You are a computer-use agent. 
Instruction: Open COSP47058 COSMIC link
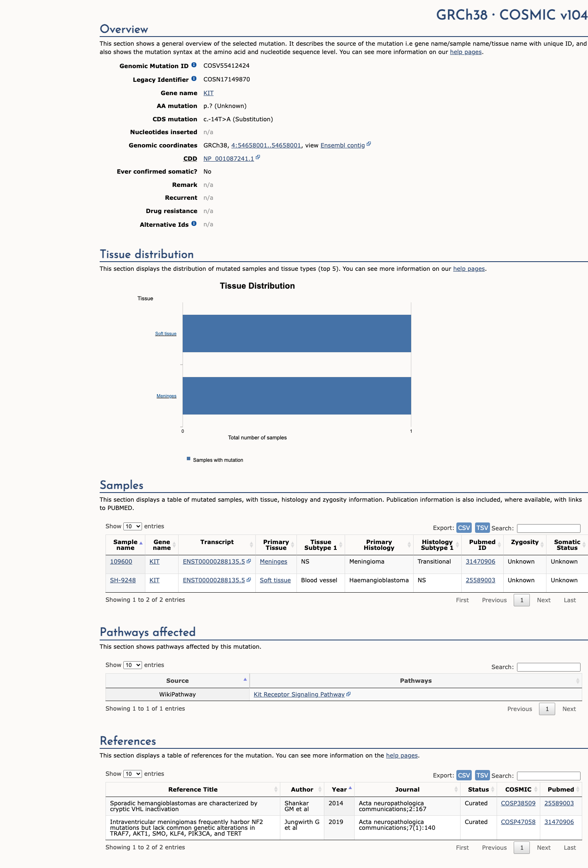(518, 822)
